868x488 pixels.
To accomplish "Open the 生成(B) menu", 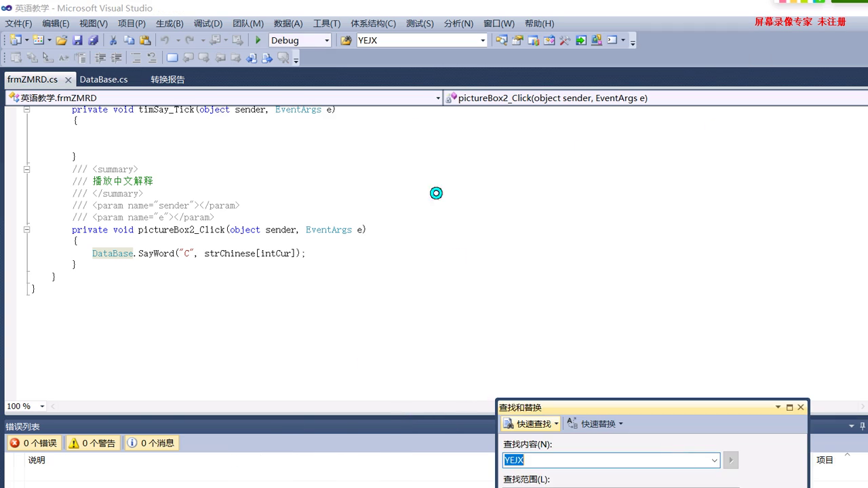I will coord(170,23).
